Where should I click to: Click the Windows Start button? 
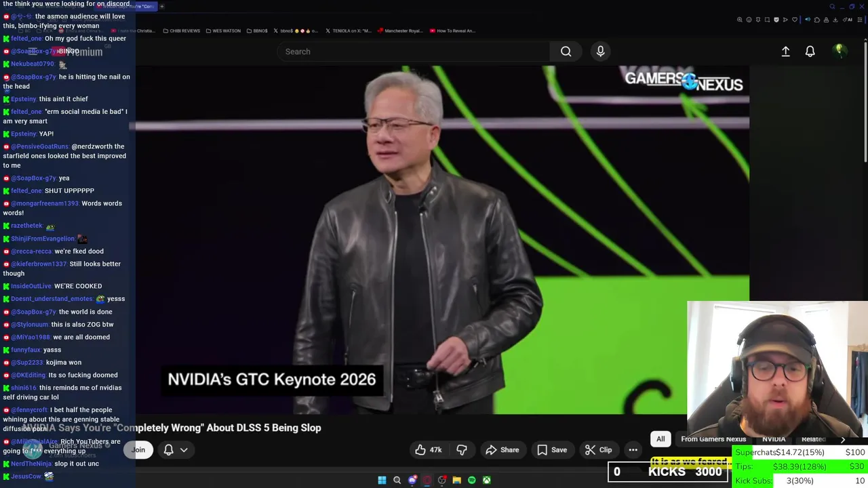point(382,480)
